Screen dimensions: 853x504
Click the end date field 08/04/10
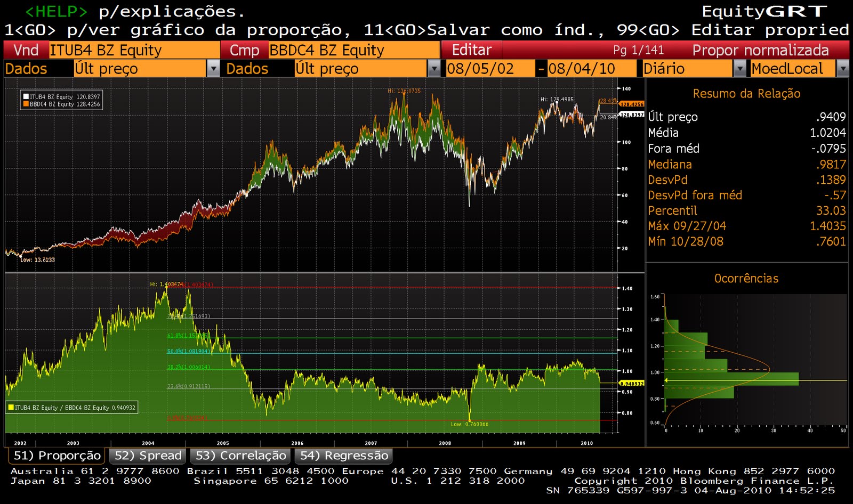point(591,69)
